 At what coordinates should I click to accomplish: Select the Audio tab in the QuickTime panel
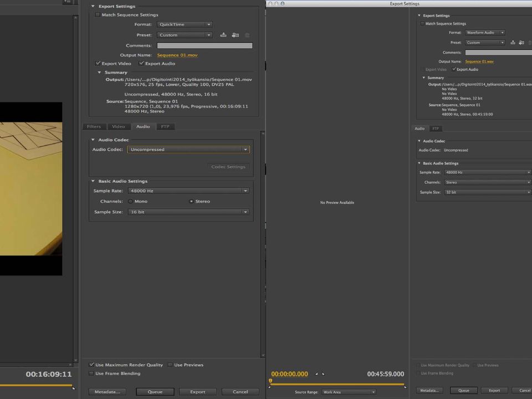coord(143,126)
